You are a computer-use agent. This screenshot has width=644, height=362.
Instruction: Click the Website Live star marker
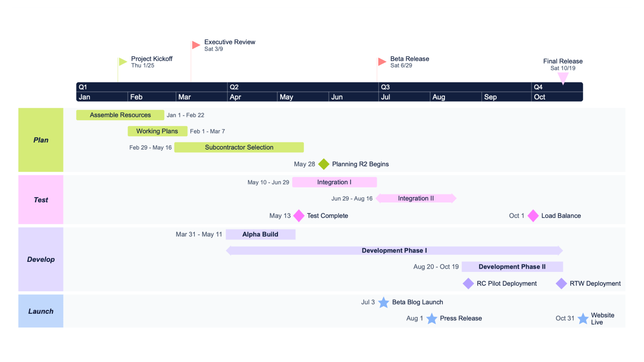[583, 318]
